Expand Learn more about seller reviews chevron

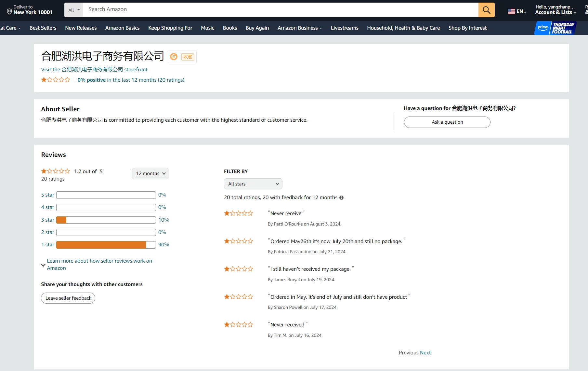tap(43, 265)
